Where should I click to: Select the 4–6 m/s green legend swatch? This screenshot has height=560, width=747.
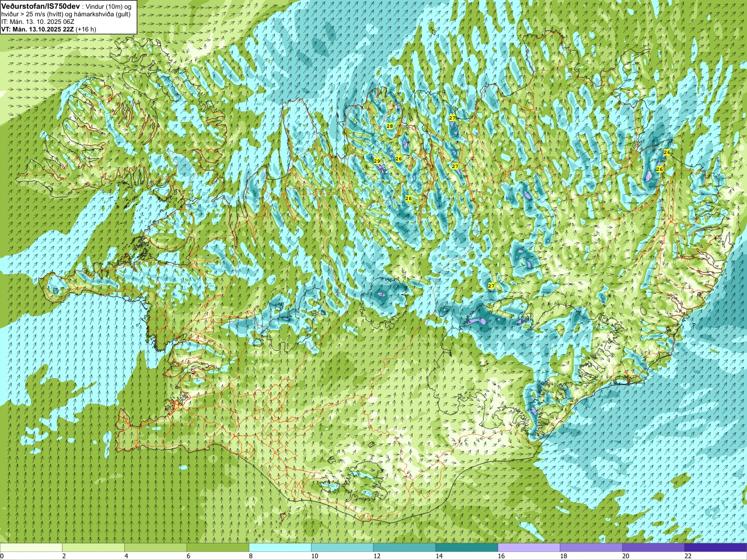pos(155,548)
